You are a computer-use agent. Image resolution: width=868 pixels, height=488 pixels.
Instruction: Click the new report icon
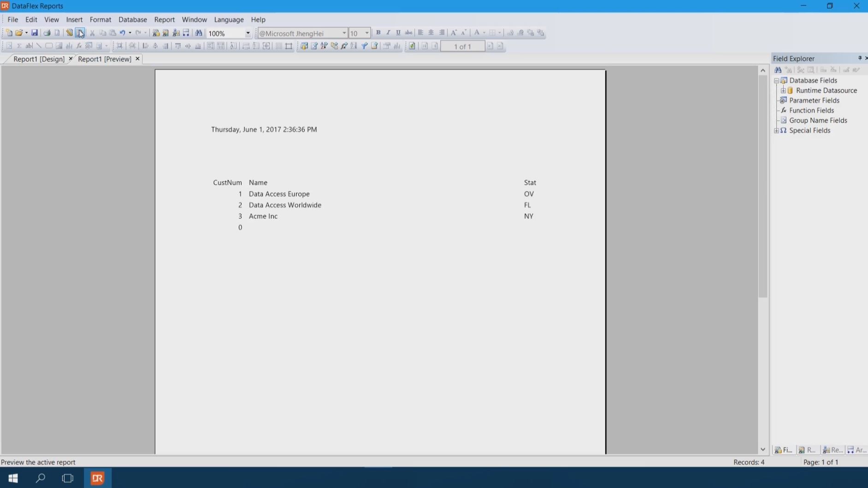(9, 33)
